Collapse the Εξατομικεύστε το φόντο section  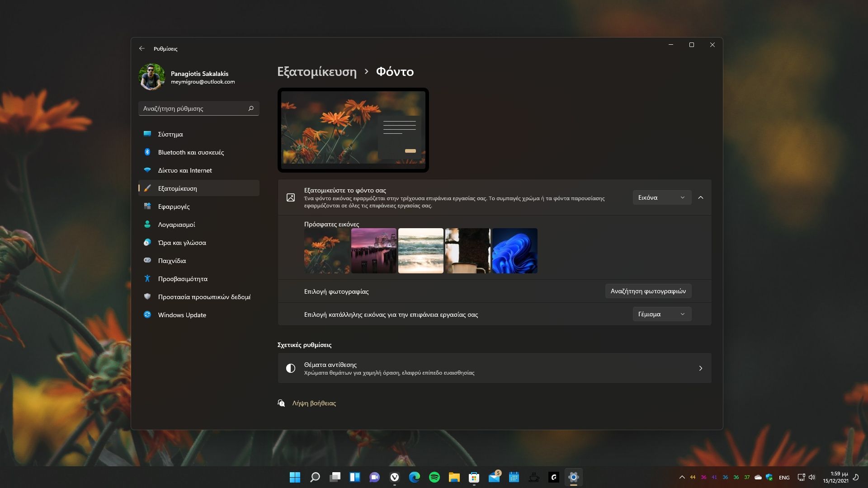701,197
